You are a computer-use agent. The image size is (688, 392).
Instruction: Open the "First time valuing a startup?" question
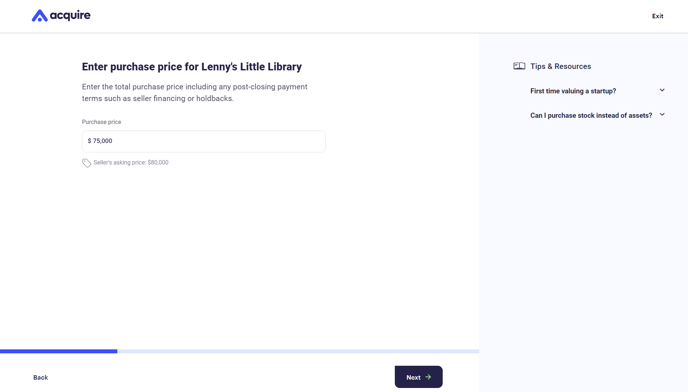573,91
